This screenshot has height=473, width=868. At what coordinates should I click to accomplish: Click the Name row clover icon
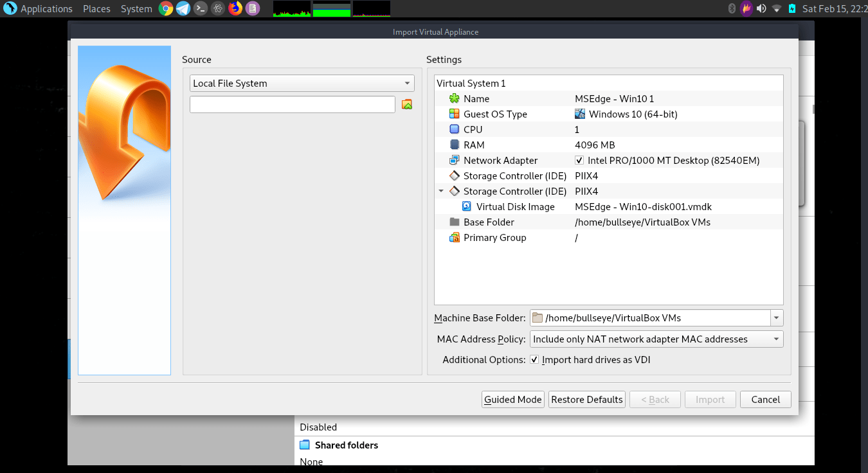(x=455, y=98)
